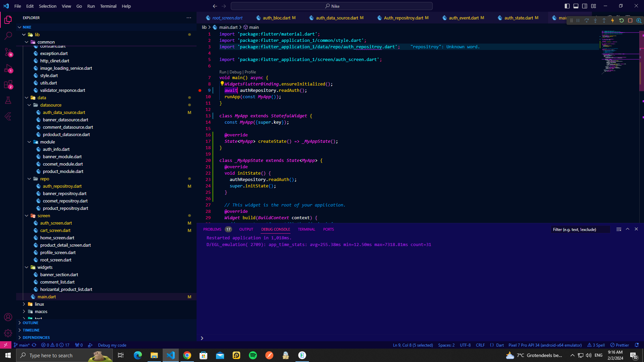Open the Testing flask icon
Screen dimensions: 644x362
[8, 100]
